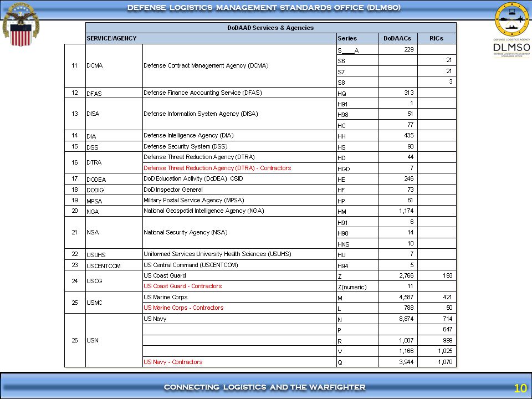Click DoD Education Activity (DoDEA) OSID text

tap(193, 178)
